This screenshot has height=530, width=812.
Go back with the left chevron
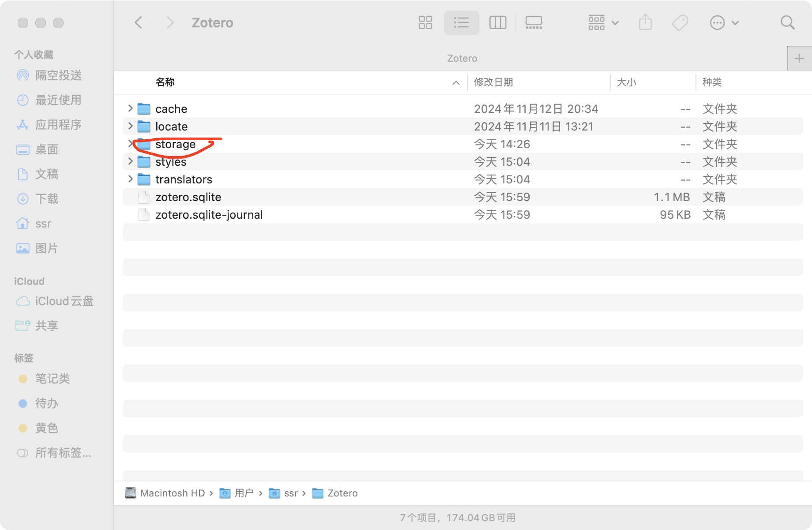pos(139,22)
